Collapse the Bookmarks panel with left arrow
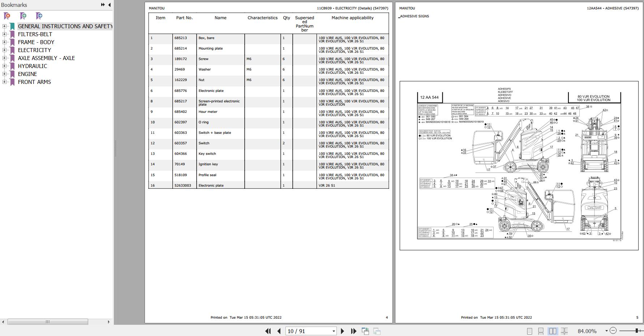Viewport: 644px width, 336px height. [x=110, y=5]
